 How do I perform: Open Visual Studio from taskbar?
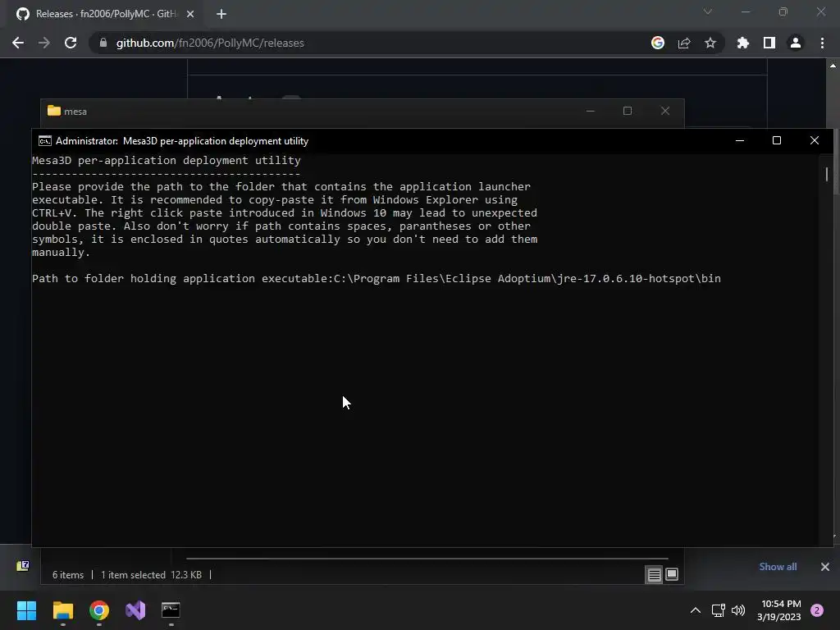[x=135, y=610]
